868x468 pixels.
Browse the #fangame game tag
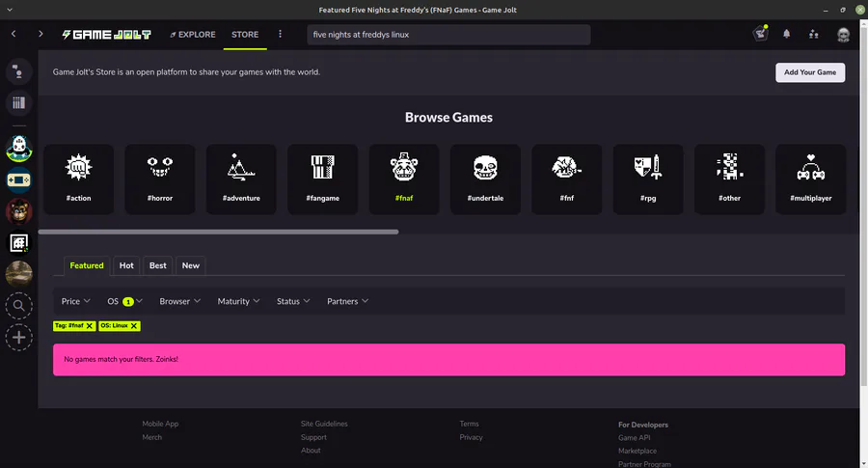coord(323,179)
